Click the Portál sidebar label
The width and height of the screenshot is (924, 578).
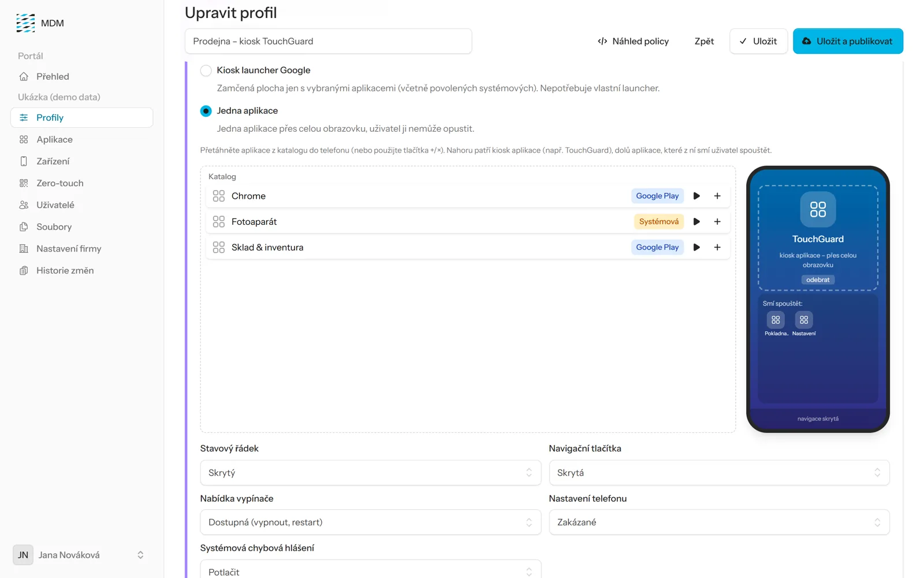[31, 56]
